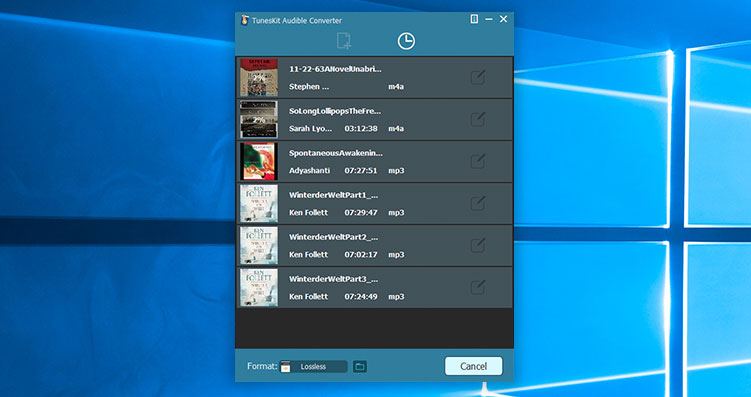Edit tags for 11-22-63ANovelUnabri book
This screenshot has height=397, width=751.
point(478,77)
